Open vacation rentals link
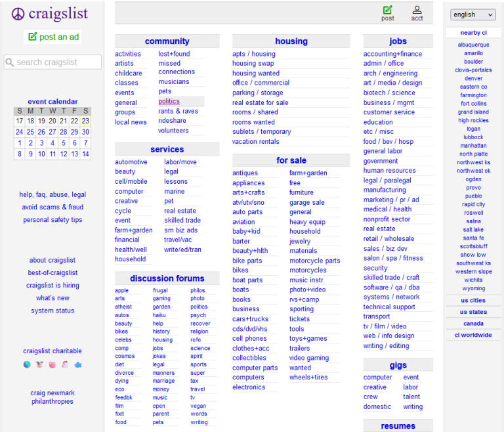The height and width of the screenshot is (432, 504). [x=256, y=142]
